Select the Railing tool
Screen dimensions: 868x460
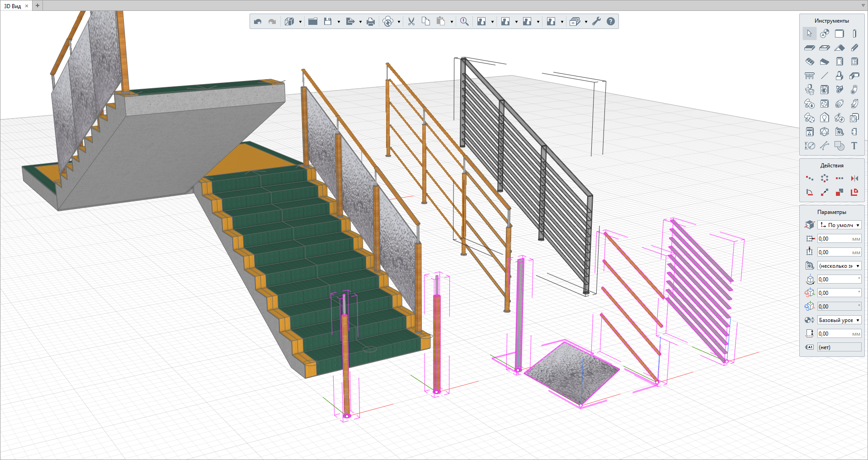[x=810, y=76]
